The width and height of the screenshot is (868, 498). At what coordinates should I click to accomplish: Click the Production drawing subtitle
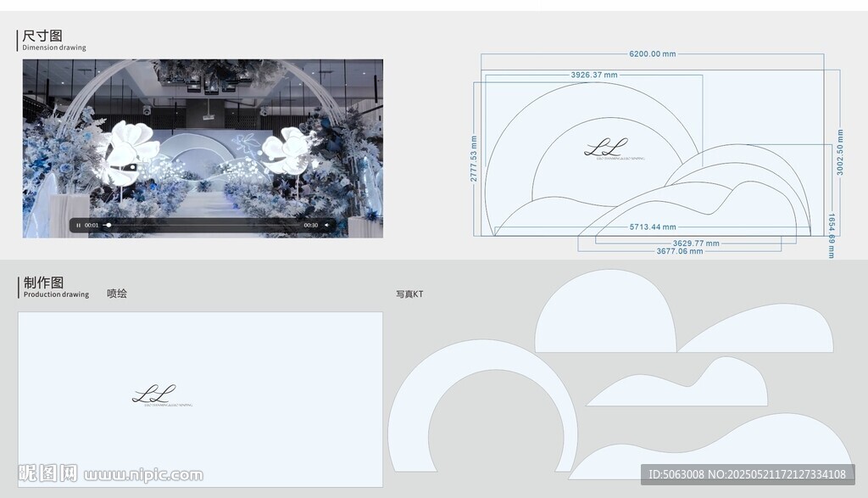click(56, 294)
